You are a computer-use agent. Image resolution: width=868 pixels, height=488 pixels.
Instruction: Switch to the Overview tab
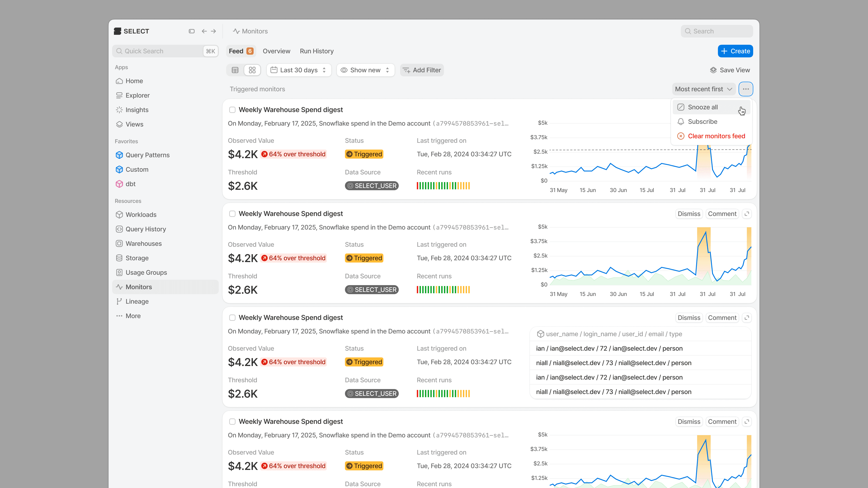pos(276,51)
